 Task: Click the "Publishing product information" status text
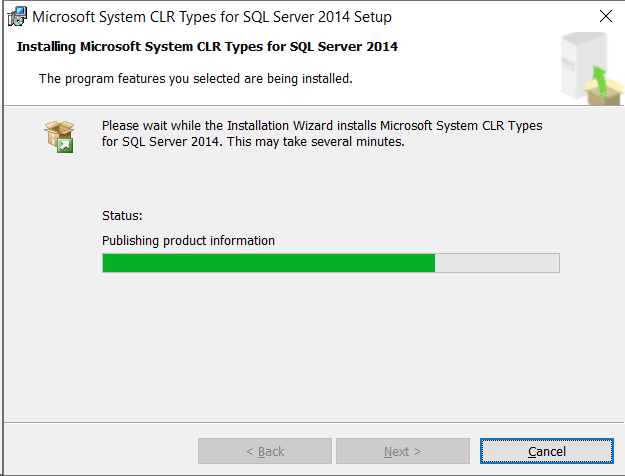click(188, 240)
